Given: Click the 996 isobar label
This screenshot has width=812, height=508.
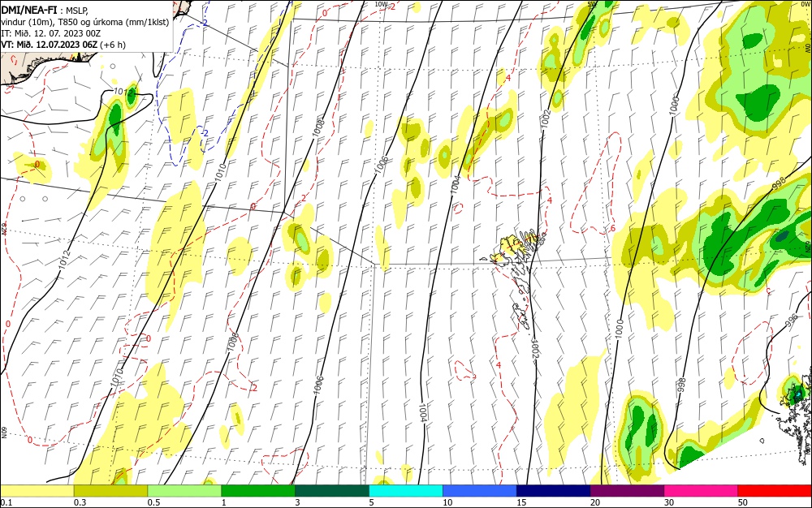Looking at the screenshot, I should 793,321.
